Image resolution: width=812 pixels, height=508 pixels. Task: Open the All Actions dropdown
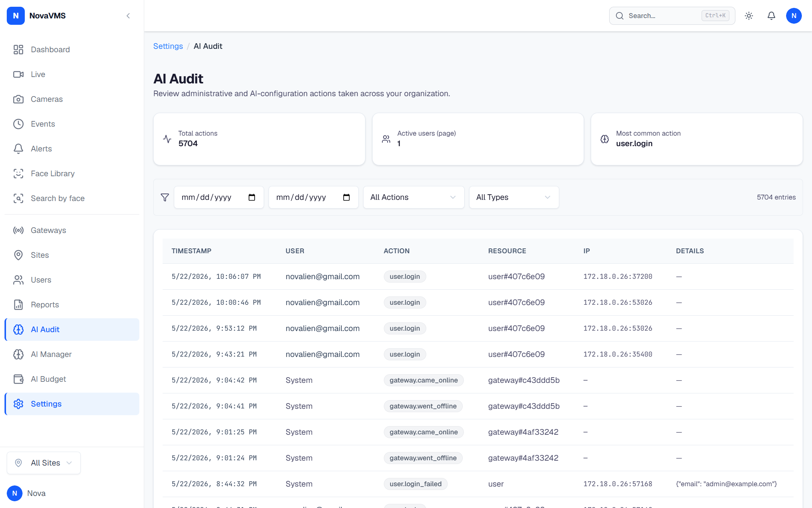point(414,197)
